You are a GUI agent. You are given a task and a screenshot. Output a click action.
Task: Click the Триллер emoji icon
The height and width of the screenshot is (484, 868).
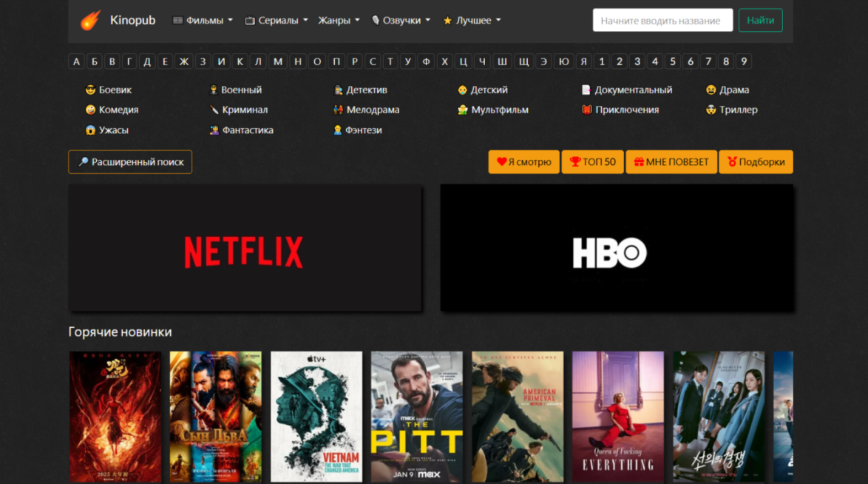[x=711, y=110]
